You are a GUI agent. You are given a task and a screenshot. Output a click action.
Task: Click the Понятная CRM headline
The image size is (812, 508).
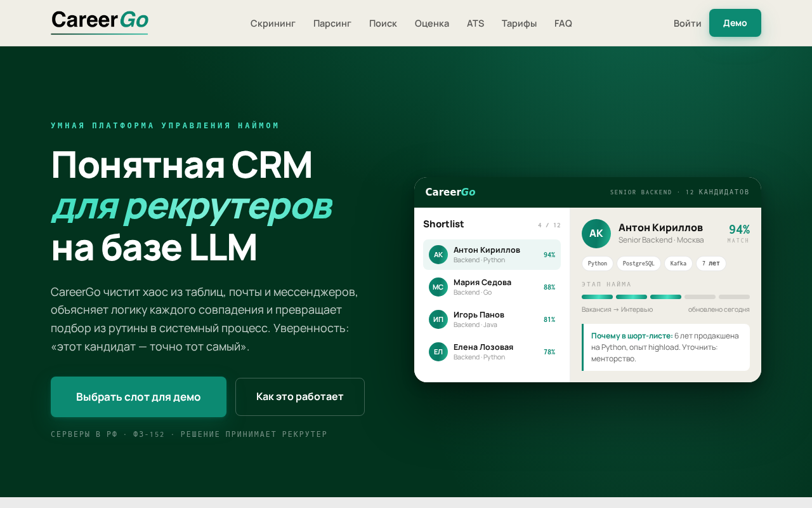pyautogui.click(x=182, y=164)
